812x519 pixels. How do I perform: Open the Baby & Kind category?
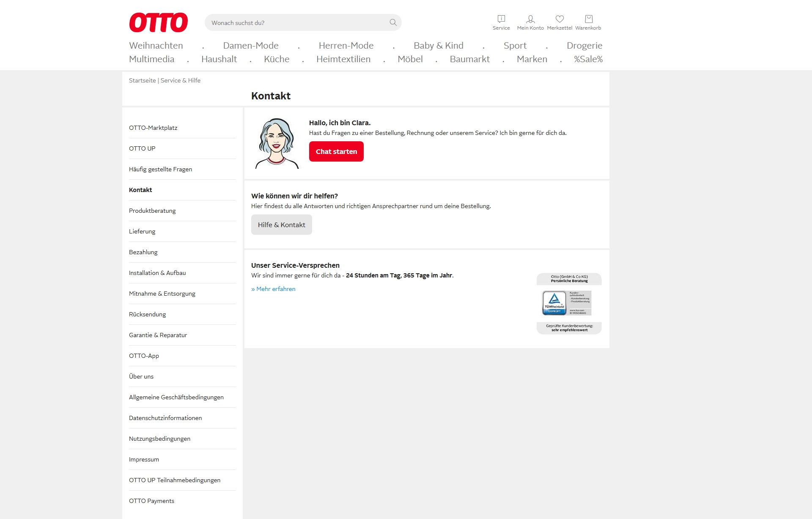(x=439, y=46)
